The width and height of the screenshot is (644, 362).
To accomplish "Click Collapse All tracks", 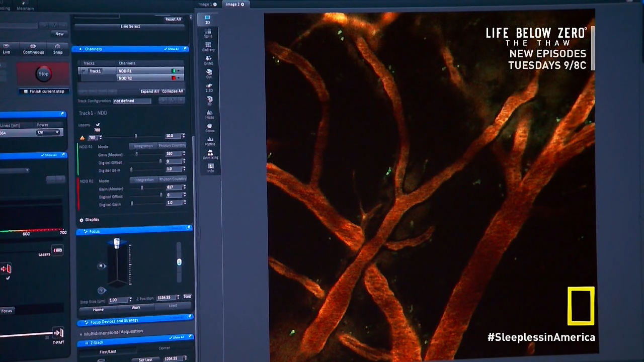I will [x=173, y=91].
